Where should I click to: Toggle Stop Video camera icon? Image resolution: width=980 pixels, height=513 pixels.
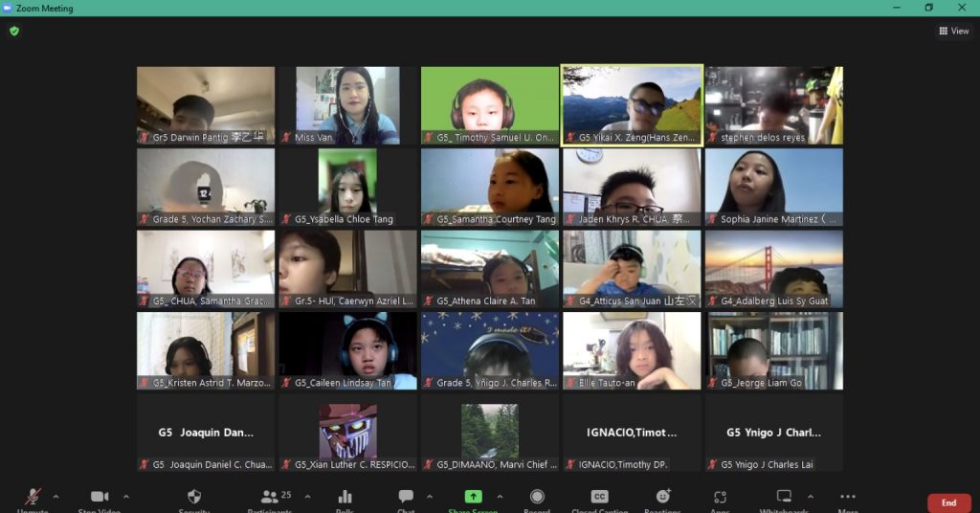(100, 497)
